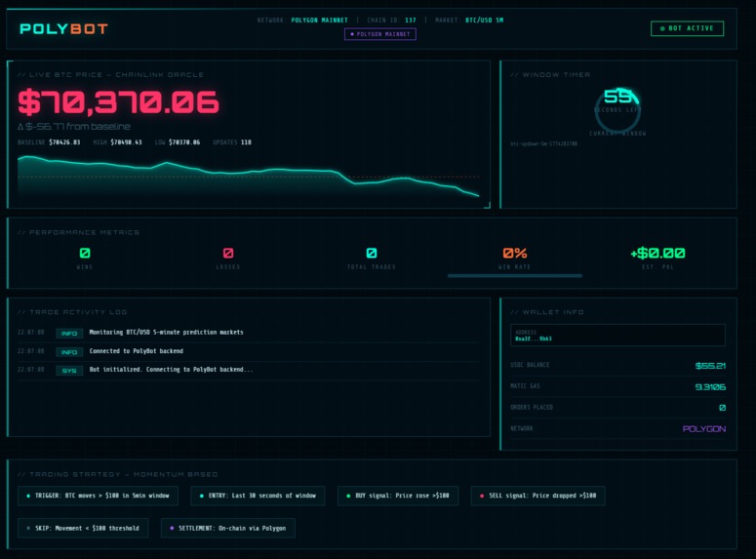Image resolution: width=756 pixels, height=559 pixels.
Task: Click the INFO tag on the Monitoring log row
Action: tap(69, 334)
